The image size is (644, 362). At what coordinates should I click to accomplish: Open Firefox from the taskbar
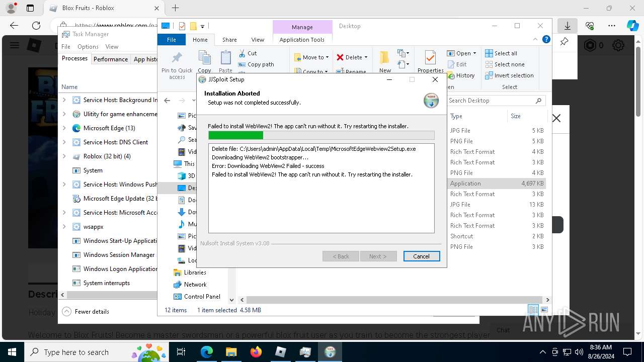256,352
